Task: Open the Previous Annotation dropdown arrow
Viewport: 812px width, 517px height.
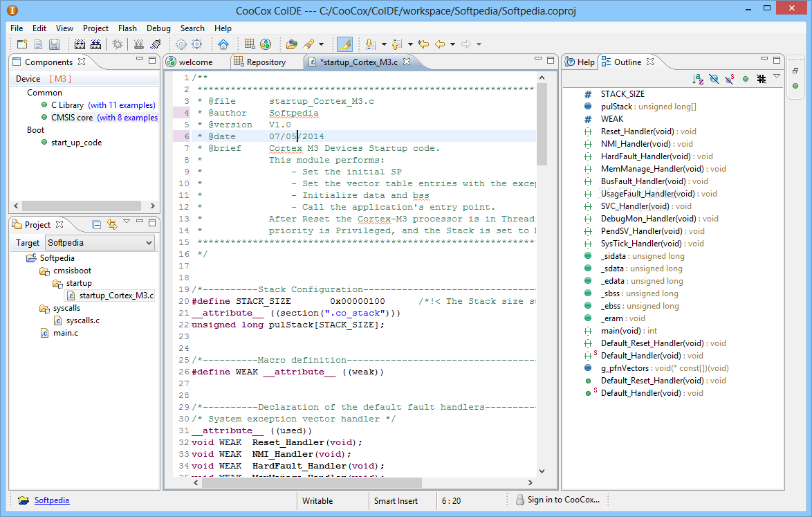Action: click(410, 44)
